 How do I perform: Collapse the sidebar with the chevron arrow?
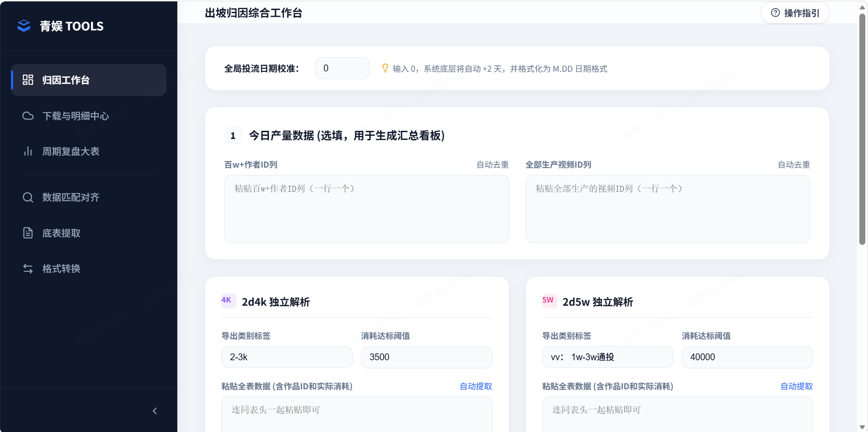(155, 411)
